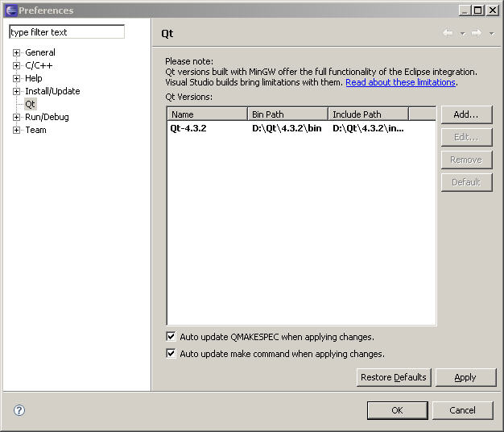504x432 pixels.
Task: Click the Default button
Action: [466, 182]
